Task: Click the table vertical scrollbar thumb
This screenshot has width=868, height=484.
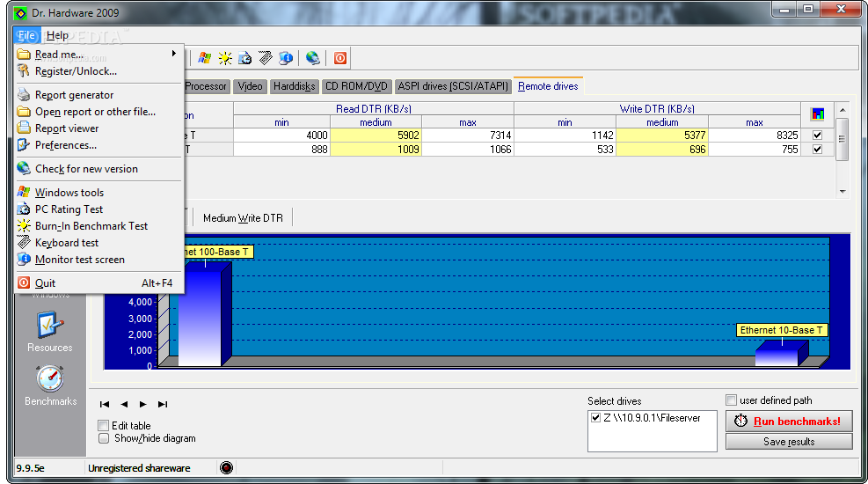Action: [x=842, y=139]
